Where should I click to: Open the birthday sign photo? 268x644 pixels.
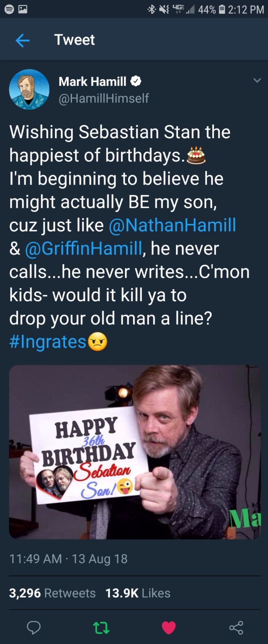[x=135, y=452]
